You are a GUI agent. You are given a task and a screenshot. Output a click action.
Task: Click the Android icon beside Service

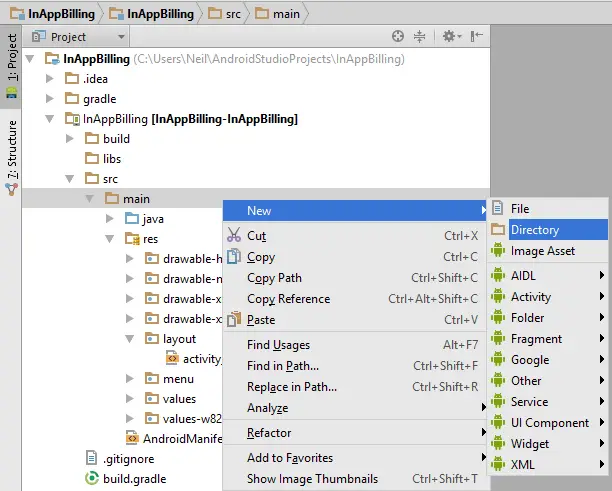498,401
